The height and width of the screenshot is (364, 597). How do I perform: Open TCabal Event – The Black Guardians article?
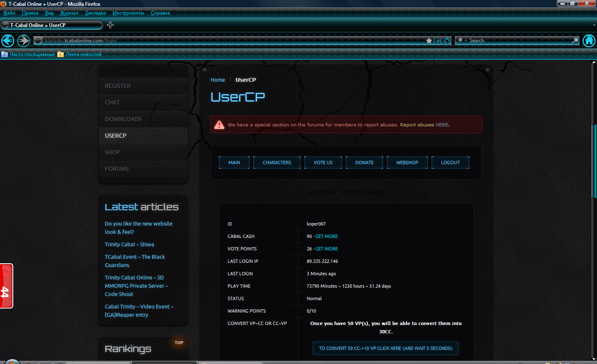(x=135, y=261)
